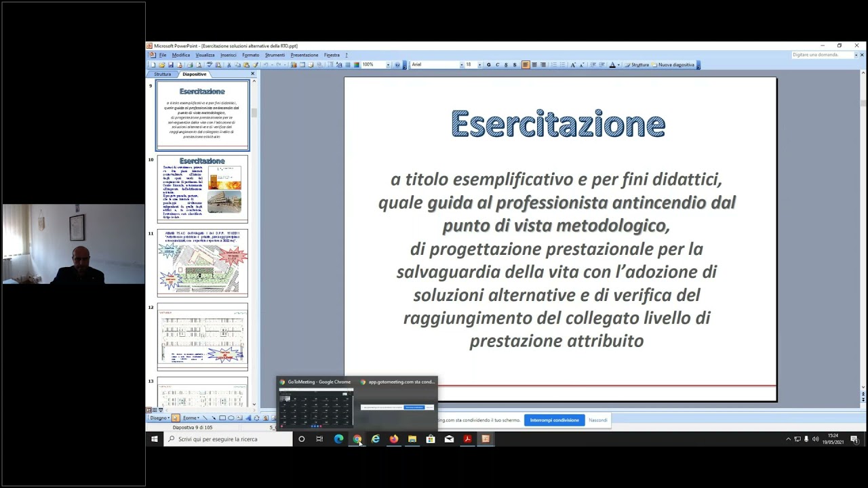Click the Struttura design button
The width and height of the screenshot is (868, 488).
636,64
